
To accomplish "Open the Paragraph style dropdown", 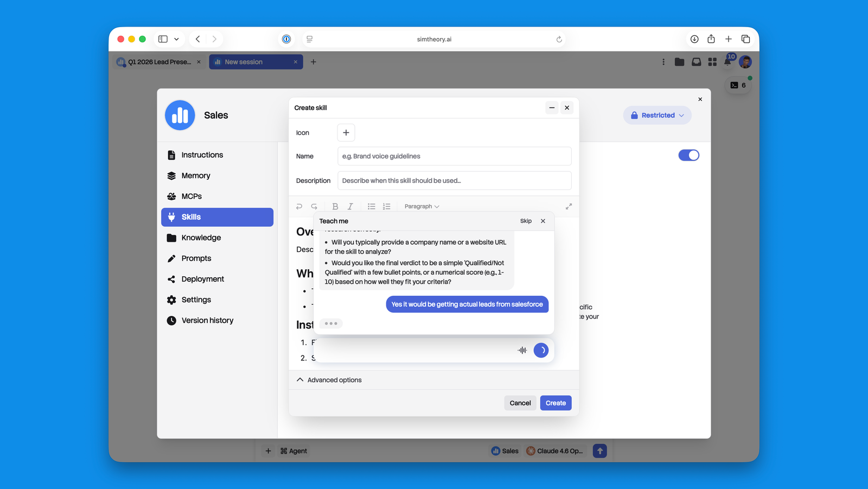I will point(422,206).
